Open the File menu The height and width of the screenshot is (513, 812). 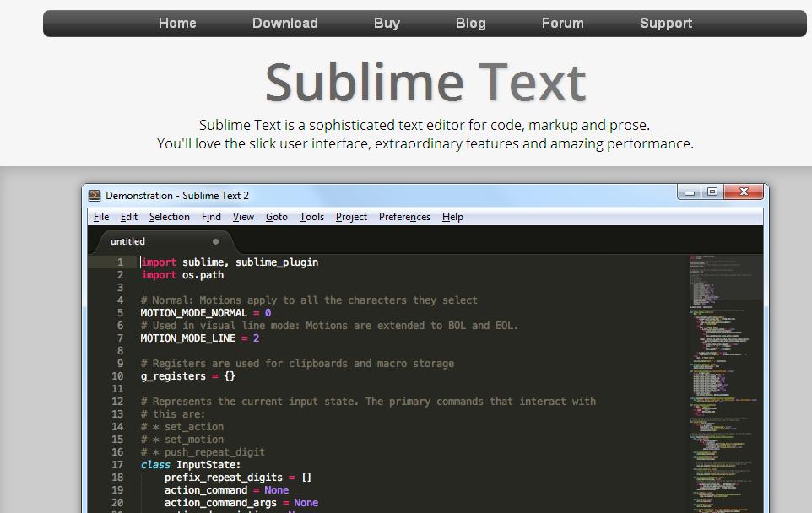click(x=101, y=217)
